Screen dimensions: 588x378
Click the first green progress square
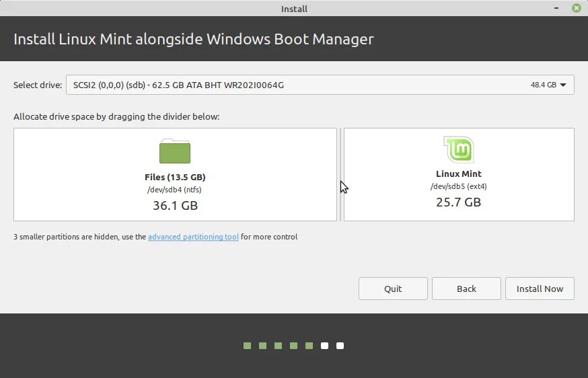247,346
